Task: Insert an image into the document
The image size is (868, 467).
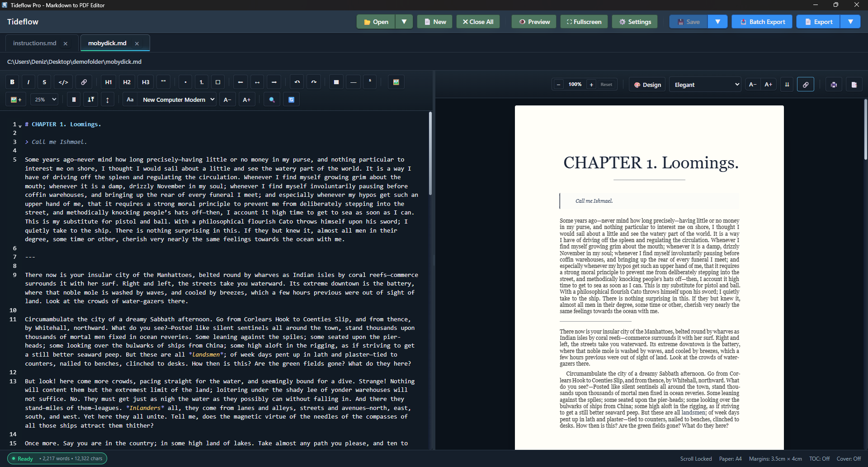Action: pyautogui.click(x=396, y=82)
